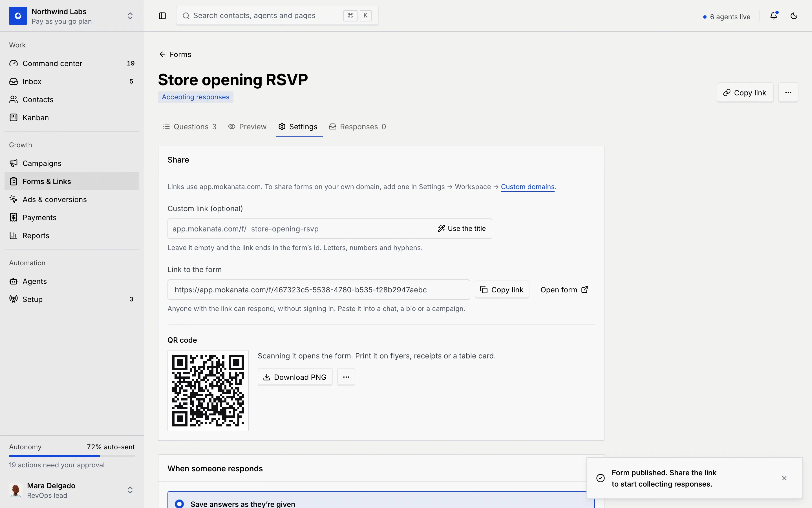Open Contacts page
The width and height of the screenshot is (812, 508).
point(72,99)
